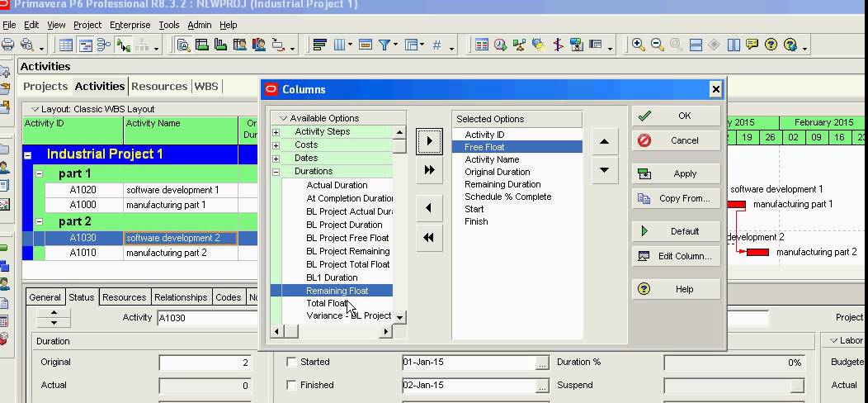Expand the Activity Steps group
This screenshot has width=868, height=403.
(276, 132)
